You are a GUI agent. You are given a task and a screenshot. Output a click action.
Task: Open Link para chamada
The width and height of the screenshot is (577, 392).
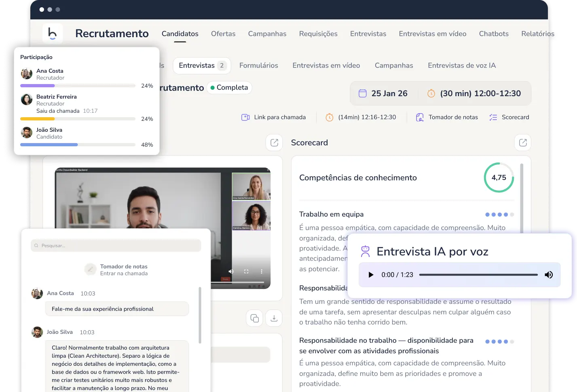pyautogui.click(x=280, y=117)
